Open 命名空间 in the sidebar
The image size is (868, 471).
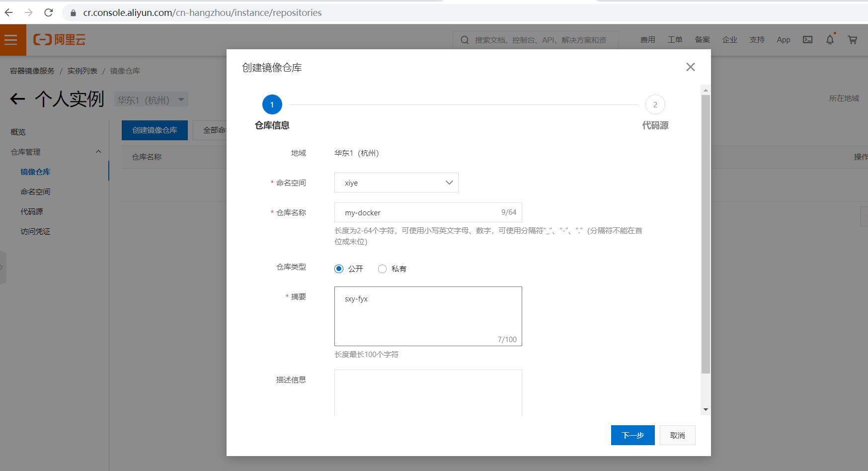[x=35, y=191]
